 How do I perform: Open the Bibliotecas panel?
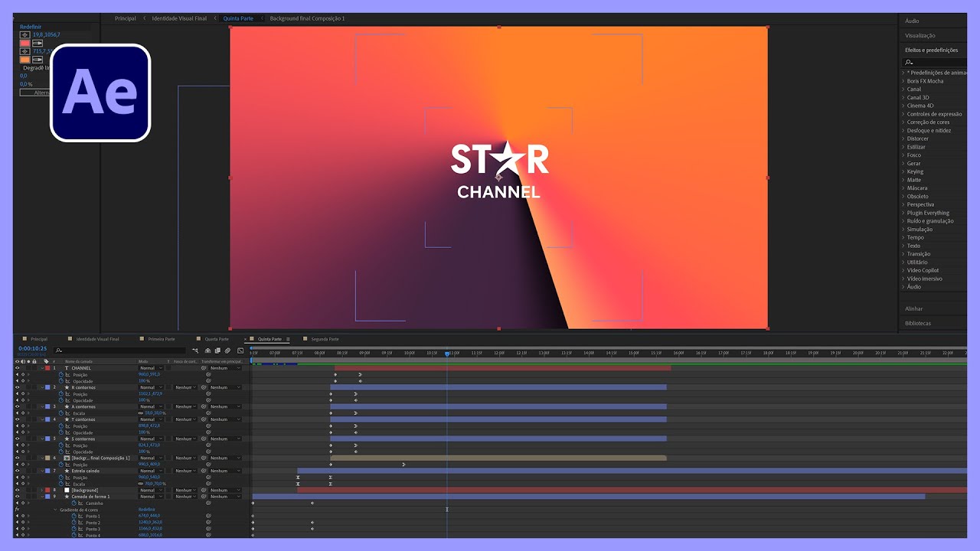(918, 323)
